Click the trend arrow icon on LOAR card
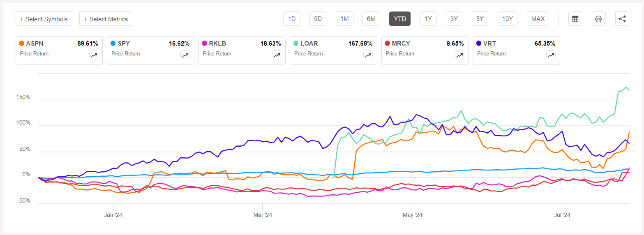The height and width of the screenshot is (235, 644). pos(368,55)
